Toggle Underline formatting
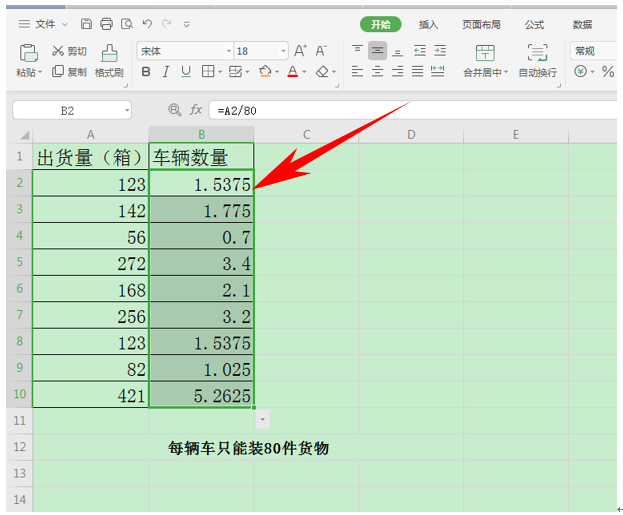 click(x=186, y=72)
